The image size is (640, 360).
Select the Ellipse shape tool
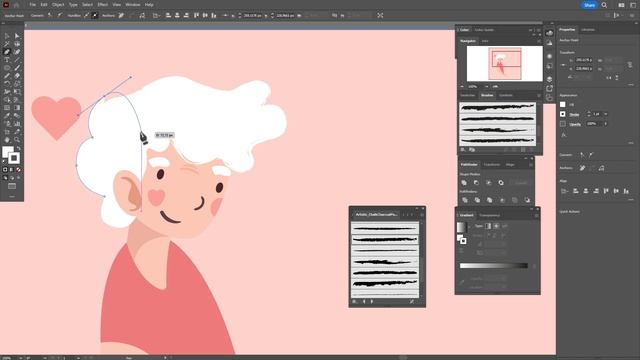7,68
